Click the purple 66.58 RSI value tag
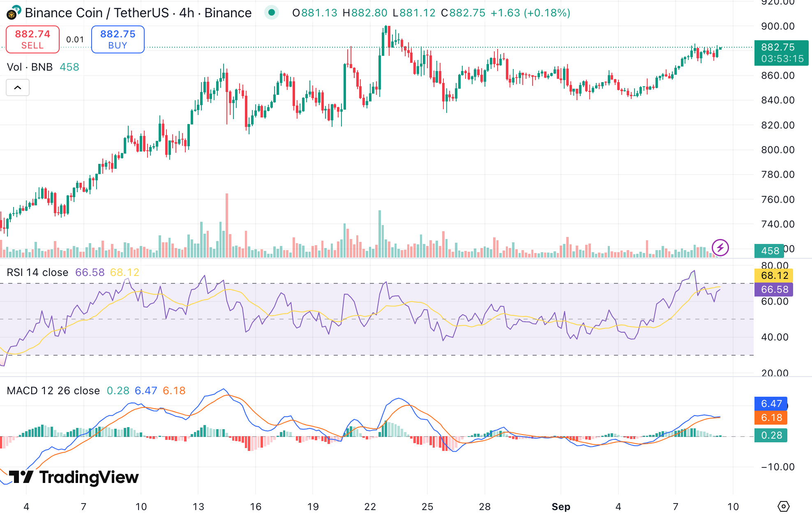812x515 pixels. coord(774,290)
